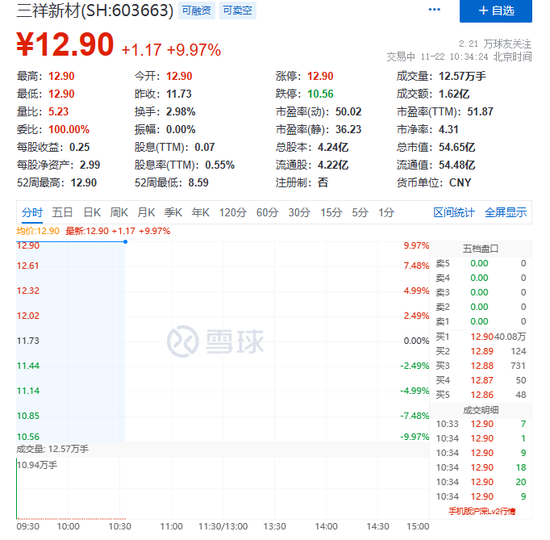The height and width of the screenshot is (540, 550).
Task: Open the 30分 chart tab
Action: click(299, 212)
